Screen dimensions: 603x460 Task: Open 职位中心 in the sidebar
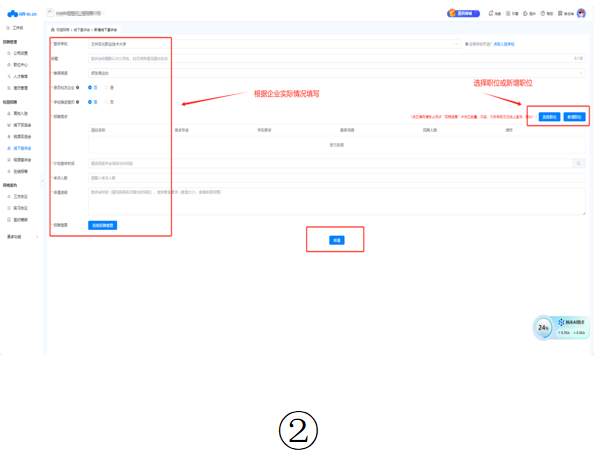(x=21, y=64)
